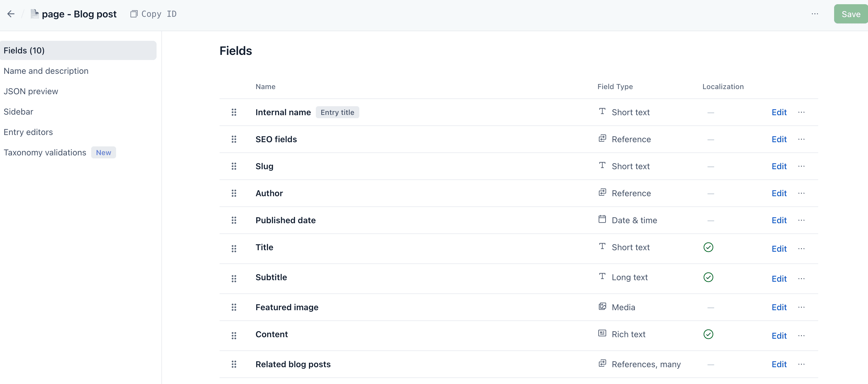The height and width of the screenshot is (384, 868).
Task: Click the back arrow icon
Action: (x=11, y=14)
